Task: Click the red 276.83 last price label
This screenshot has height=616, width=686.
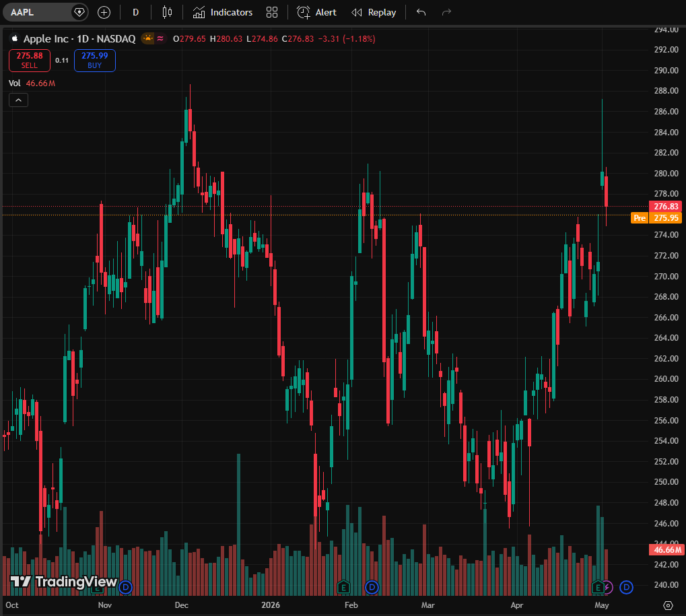Action: click(665, 207)
